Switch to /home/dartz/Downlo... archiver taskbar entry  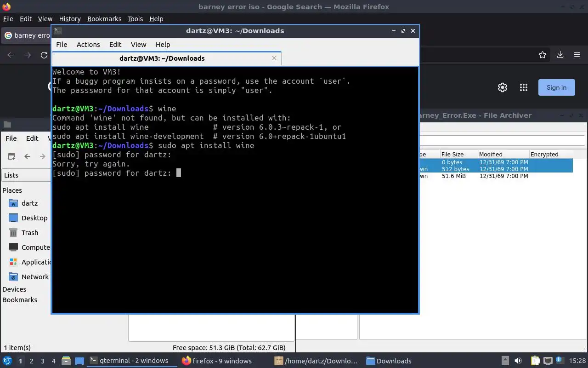click(316, 361)
